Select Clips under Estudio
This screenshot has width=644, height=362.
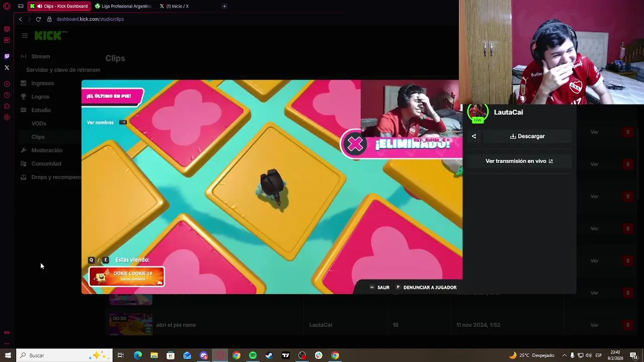point(38,137)
